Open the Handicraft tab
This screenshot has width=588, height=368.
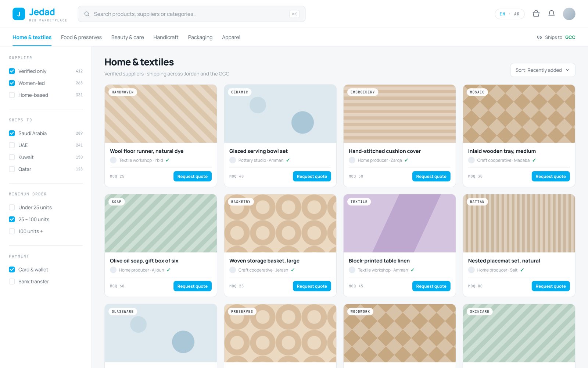pyautogui.click(x=166, y=37)
